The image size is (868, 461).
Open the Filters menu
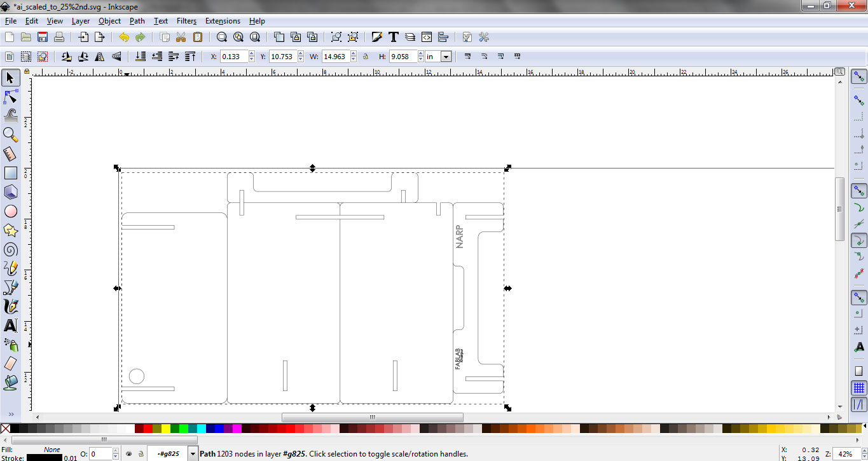(186, 21)
